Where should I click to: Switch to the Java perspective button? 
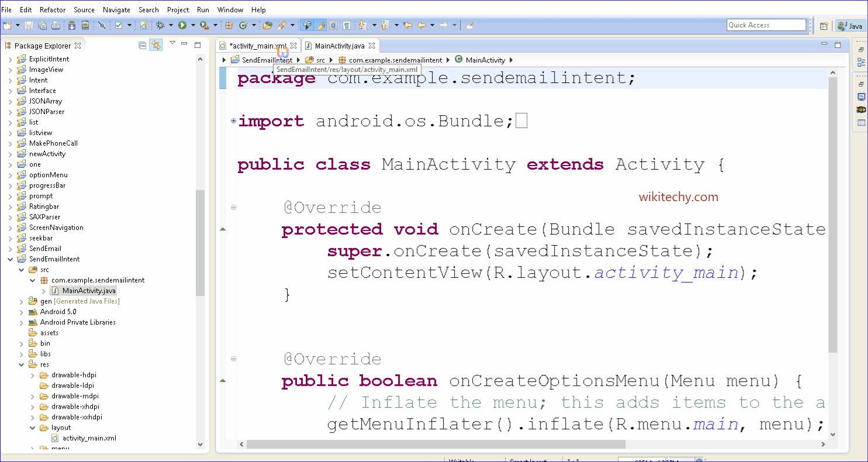(x=850, y=26)
